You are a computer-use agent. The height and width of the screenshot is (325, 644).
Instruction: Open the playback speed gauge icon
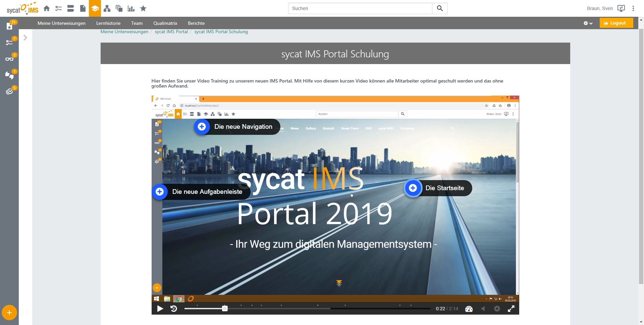click(469, 309)
